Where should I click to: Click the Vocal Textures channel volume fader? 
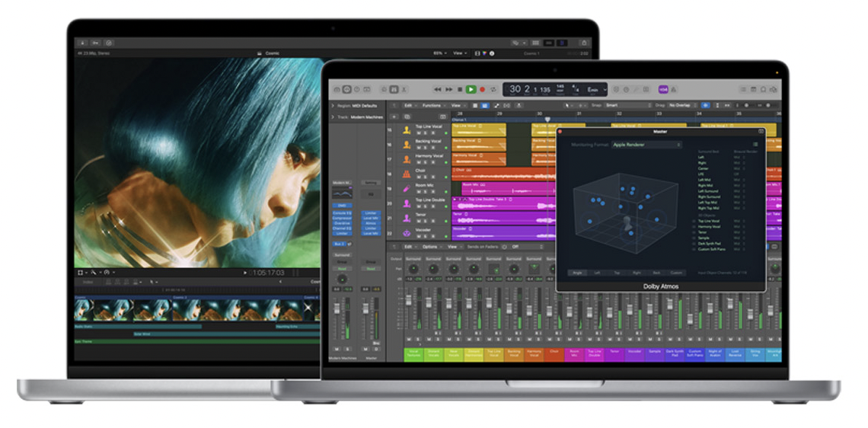(409, 301)
